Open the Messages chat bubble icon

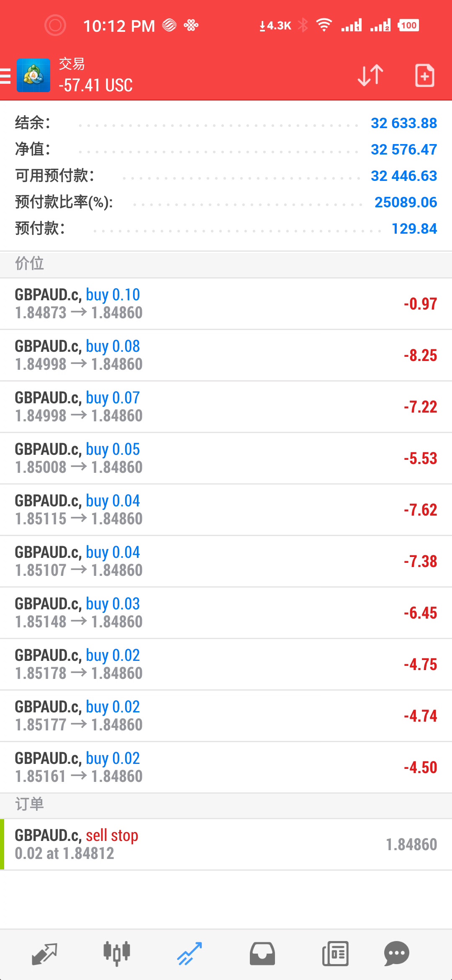(396, 954)
